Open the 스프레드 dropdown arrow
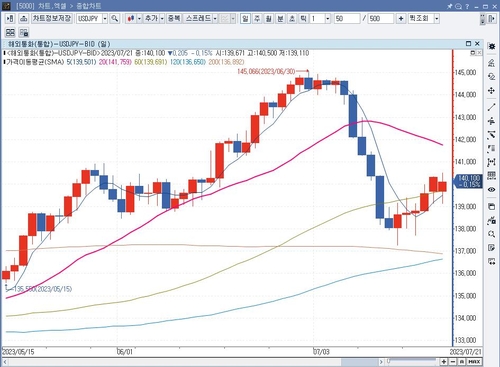500x367 pixels. point(215,18)
